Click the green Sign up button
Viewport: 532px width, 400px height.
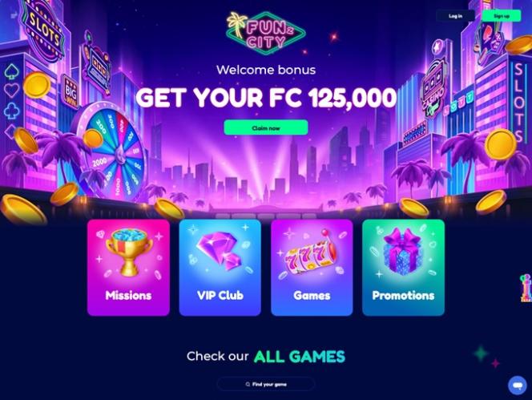(502, 16)
